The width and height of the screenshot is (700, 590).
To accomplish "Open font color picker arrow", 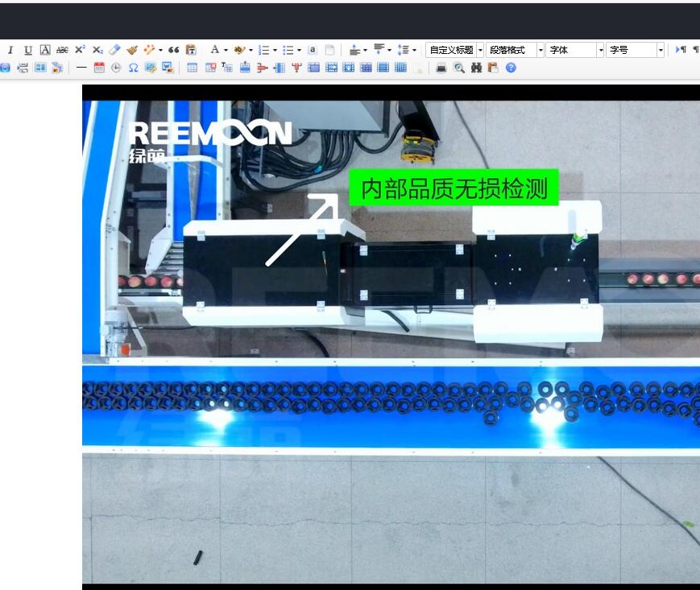I will pyautogui.click(x=226, y=50).
